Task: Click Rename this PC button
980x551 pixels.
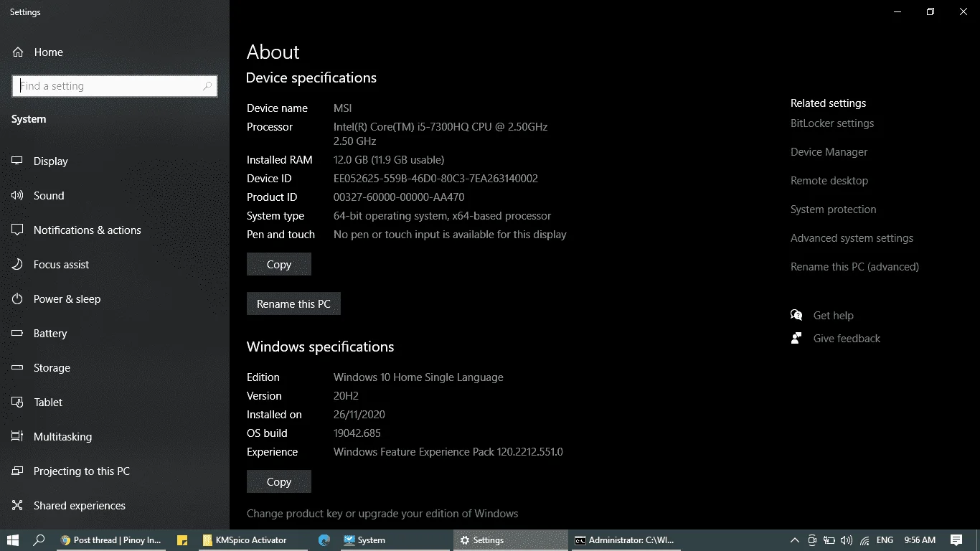Action: click(x=293, y=303)
